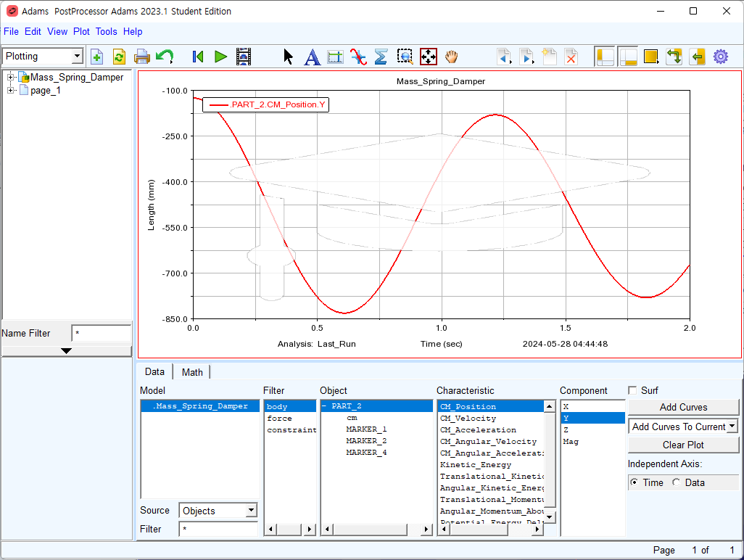Image resolution: width=744 pixels, height=560 pixels.
Task: Open settings with the blue gear icon
Action: [x=720, y=57]
